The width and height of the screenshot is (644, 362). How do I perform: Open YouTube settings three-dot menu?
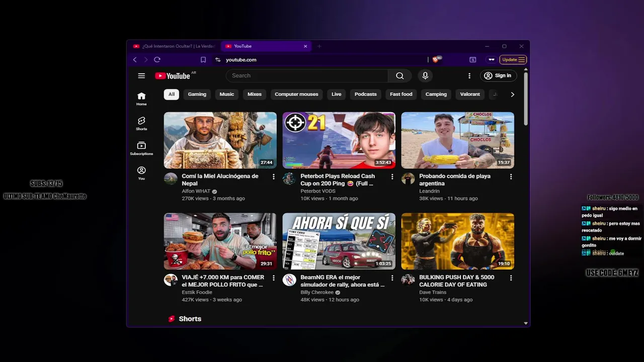coord(469,76)
